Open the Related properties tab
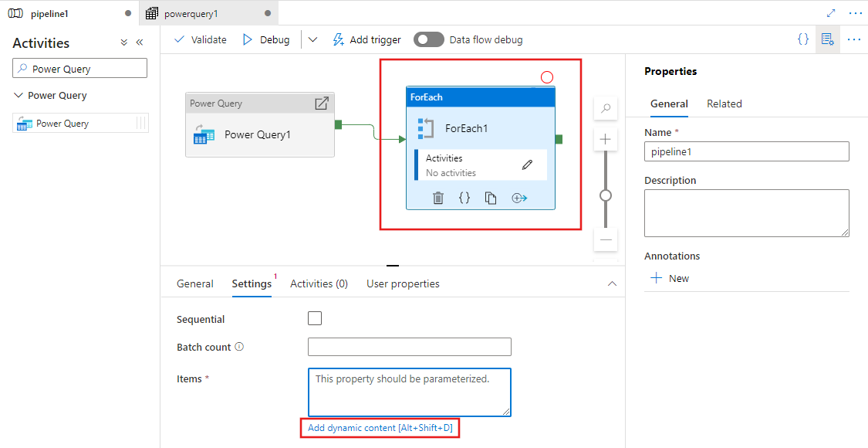The height and width of the screenshot is (448, 868). click(724, 104)
